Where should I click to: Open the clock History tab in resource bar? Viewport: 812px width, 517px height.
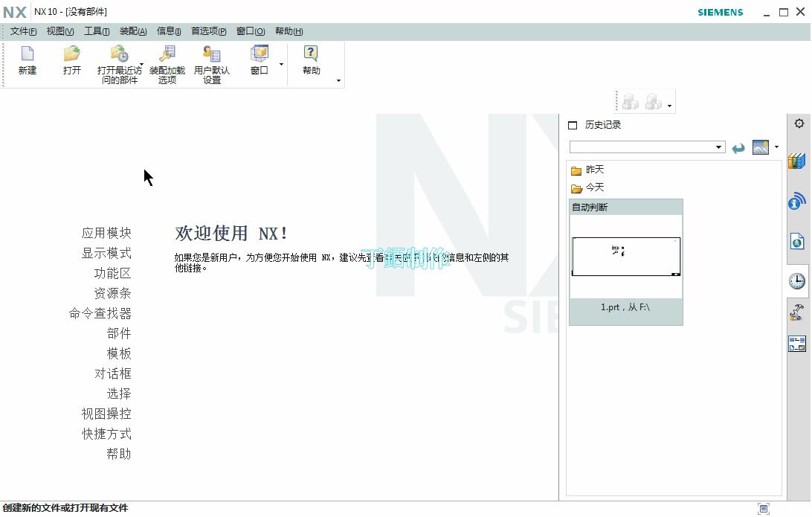[796, 281]
